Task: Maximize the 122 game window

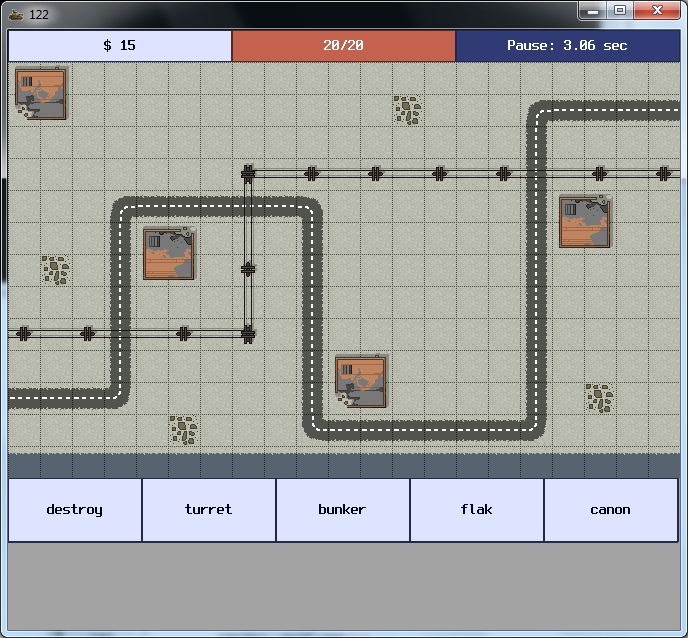Action: tap(620, 11)
